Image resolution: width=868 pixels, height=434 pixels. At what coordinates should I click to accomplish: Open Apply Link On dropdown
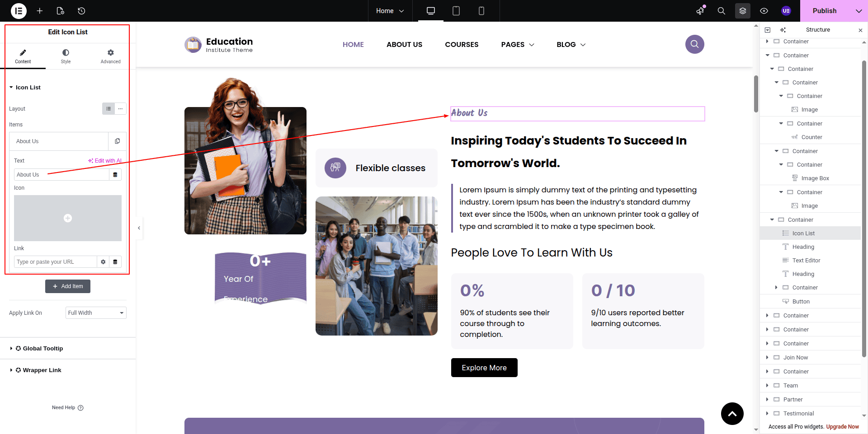pyautogui.click(x=96, y=313)
